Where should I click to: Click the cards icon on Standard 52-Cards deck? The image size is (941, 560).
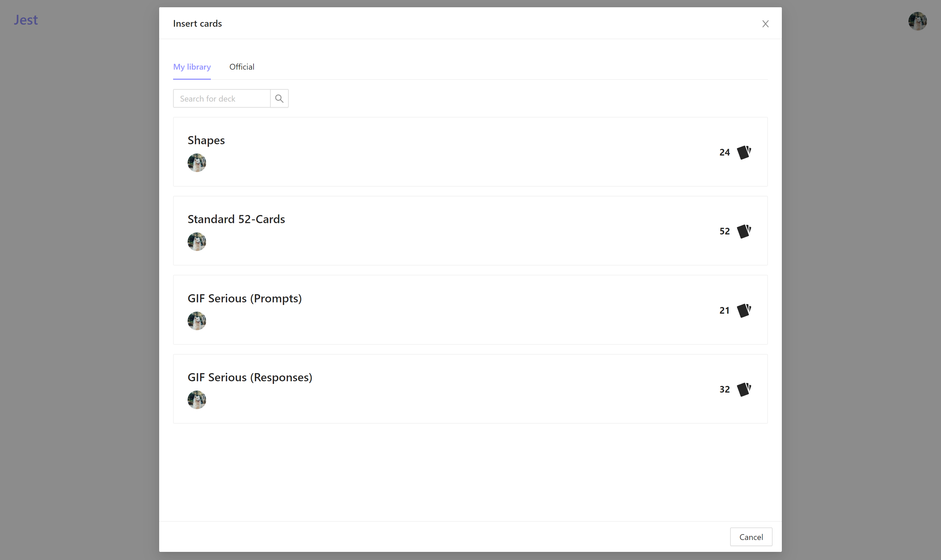744,231
